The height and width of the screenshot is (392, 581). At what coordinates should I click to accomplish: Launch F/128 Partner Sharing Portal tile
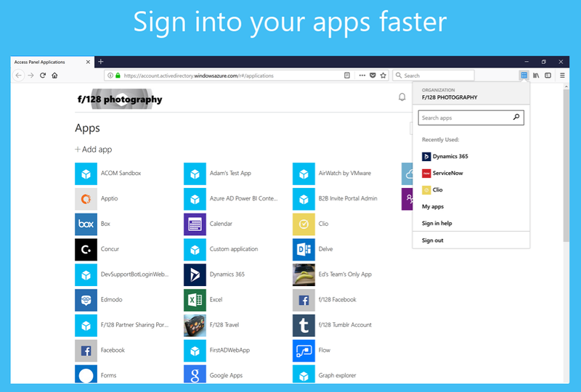tap(86, 325)
